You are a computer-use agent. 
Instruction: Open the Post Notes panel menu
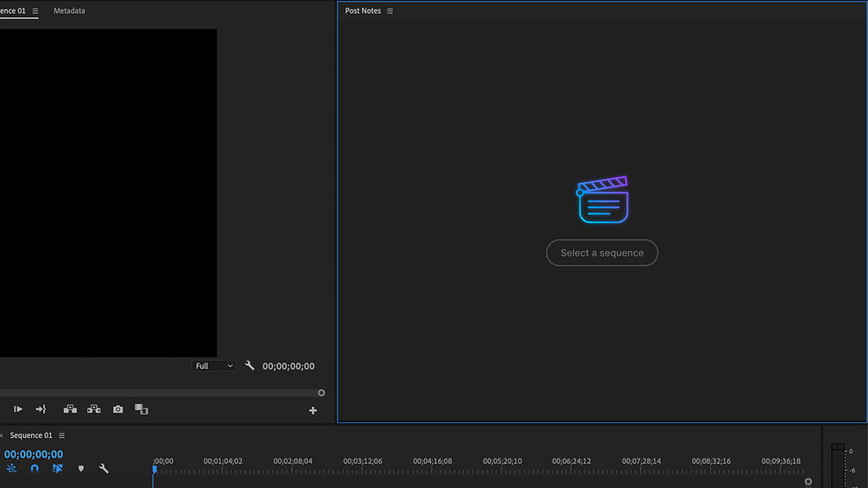point(390,11)
